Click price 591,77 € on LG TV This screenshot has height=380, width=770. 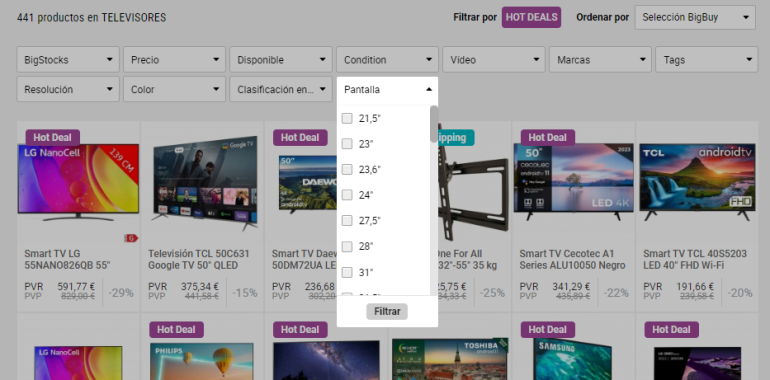[76, 286]
